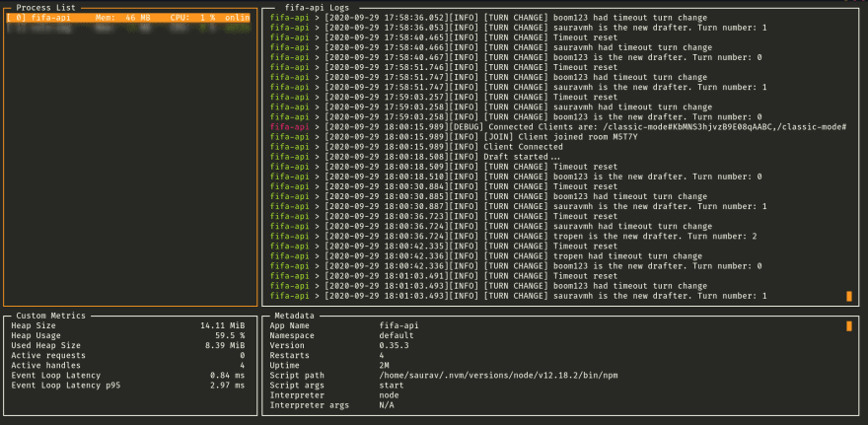Click tropen is the new drafter log line
Screen dimensions: 868x425
(x=513, y=237)
